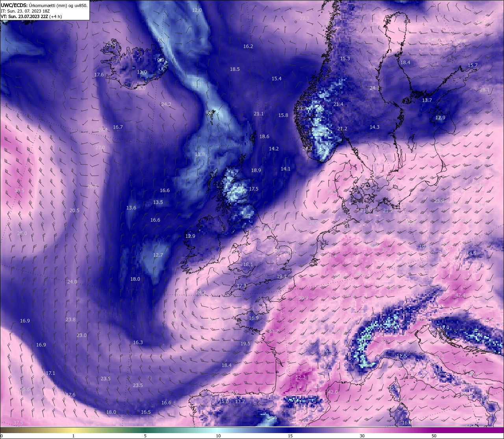Click the 14.1 value in North Sea
This screenshot has width=504, height=439.
[x=285, y=169]
